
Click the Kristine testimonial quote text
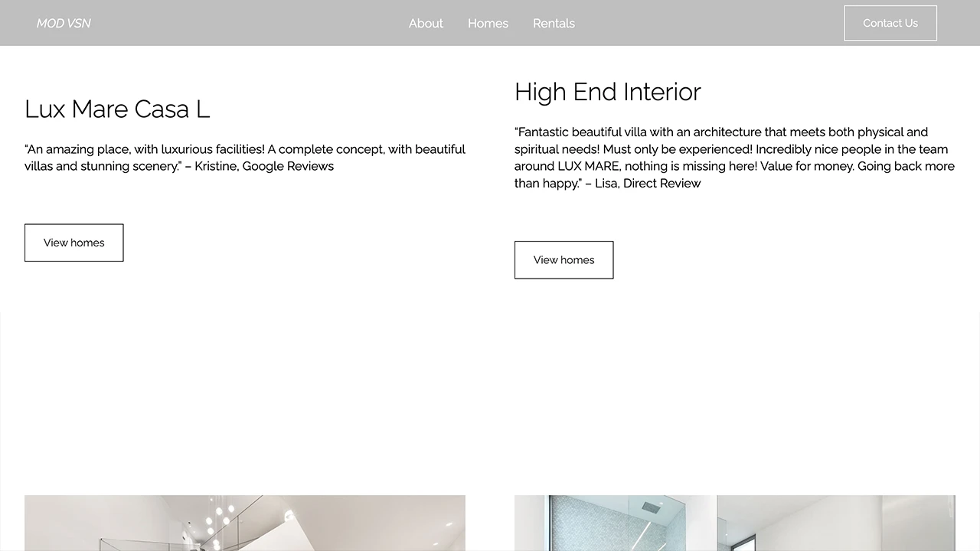point(245,157)
